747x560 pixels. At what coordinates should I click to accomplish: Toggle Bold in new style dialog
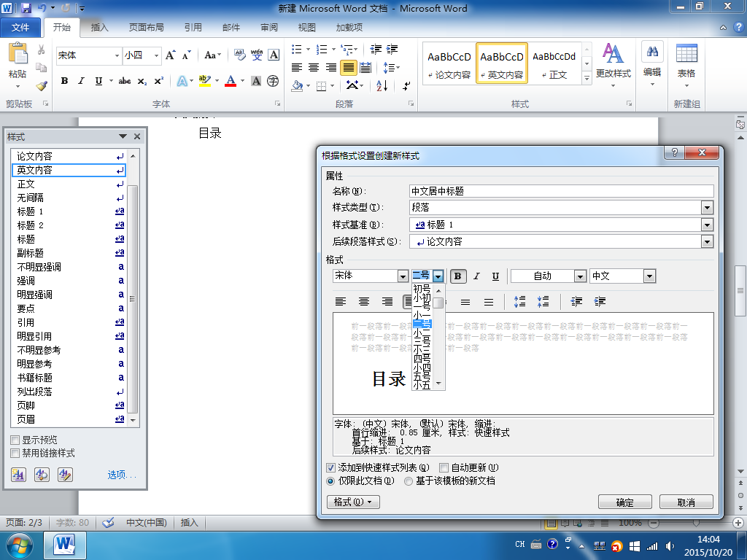(x=458, y=276)
